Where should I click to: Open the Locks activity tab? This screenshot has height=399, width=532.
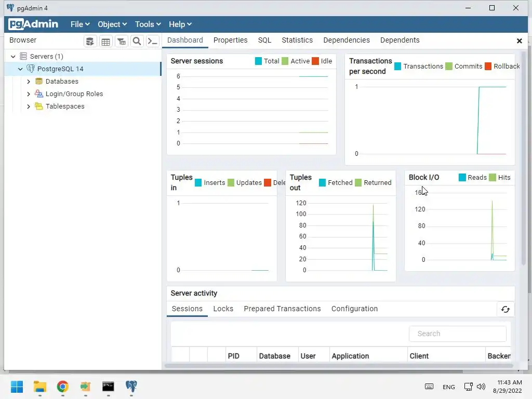coord(223,309)
